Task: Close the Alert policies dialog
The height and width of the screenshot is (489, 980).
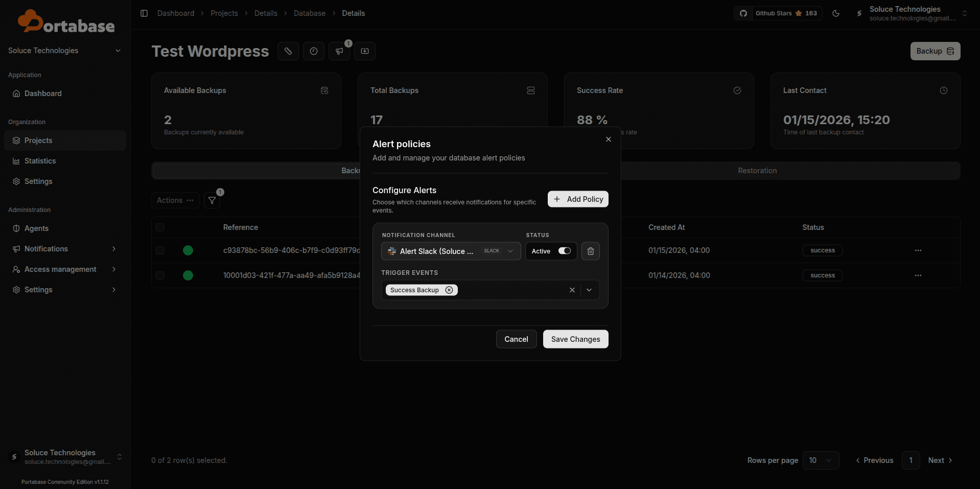Action: pos(608,139)
